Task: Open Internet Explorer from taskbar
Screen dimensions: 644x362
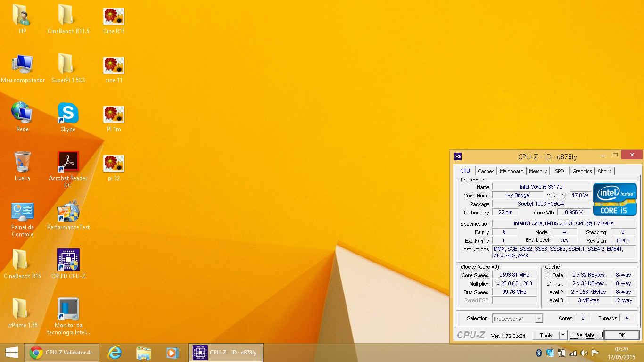Action: click(x=115, y=353)
